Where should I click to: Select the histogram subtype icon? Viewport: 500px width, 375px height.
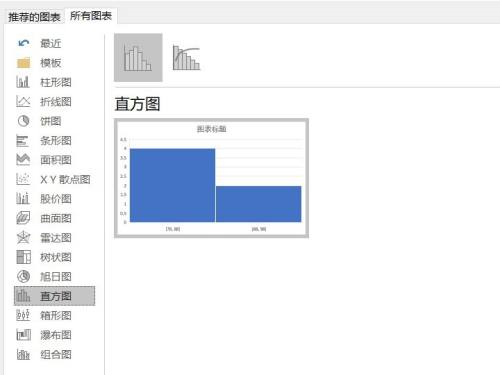pos(138,58)
